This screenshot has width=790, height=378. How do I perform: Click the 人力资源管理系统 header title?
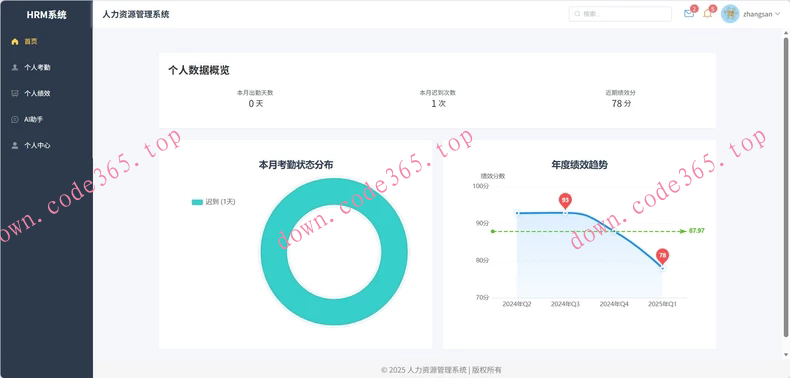(x=136, y=15)
